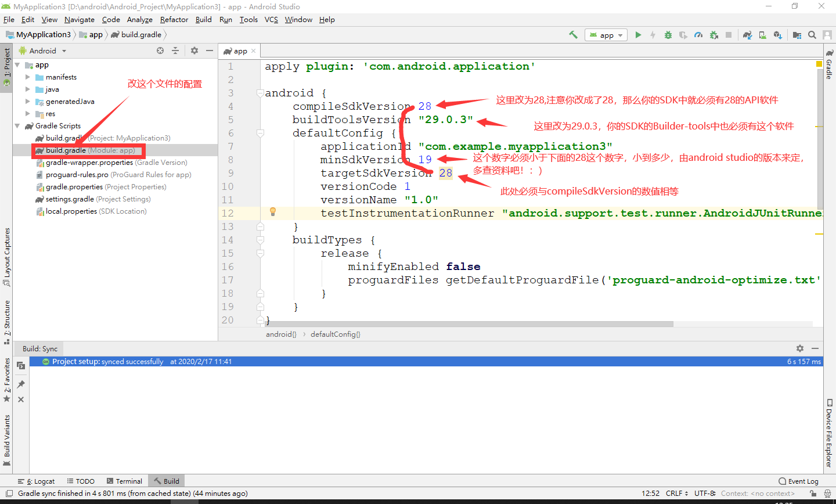This screenshot has width=836, height=504.
Task: Click the Run with Coverage icon
Action: coord(683,35)
